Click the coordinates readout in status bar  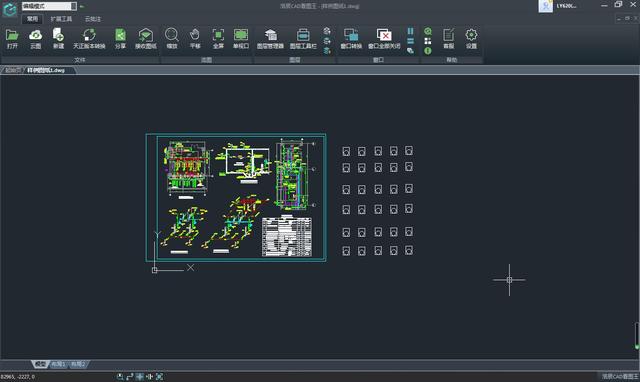(18, 377)
